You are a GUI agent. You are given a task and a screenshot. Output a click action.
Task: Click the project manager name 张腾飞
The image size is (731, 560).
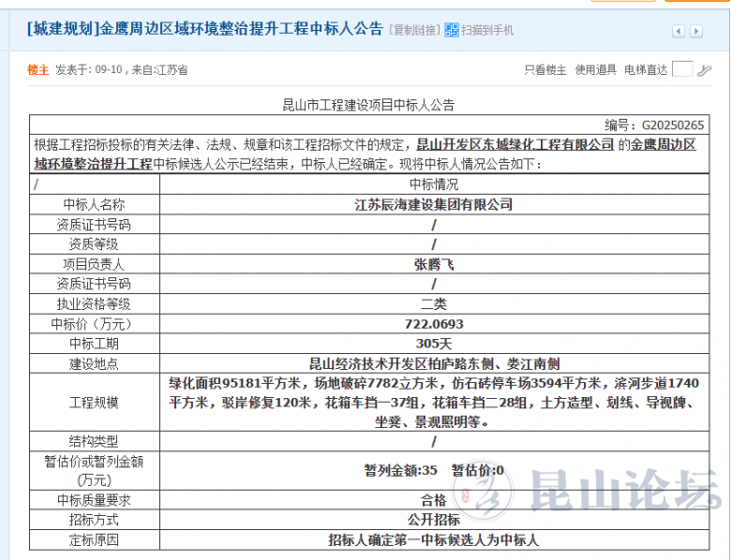pos(433,264)
